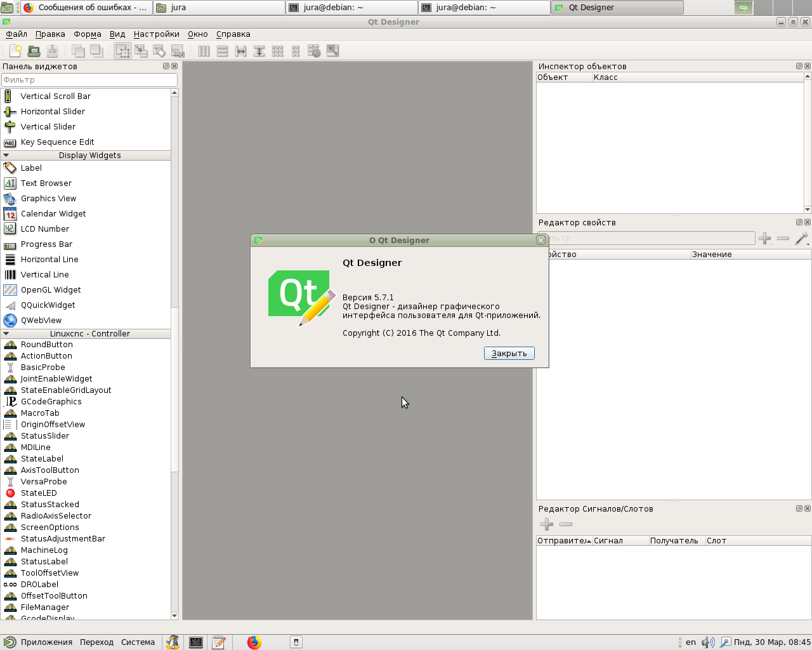Click minus icon in Signal/Slot editor
The image size is (812, 650).
(x=566, y=524)
